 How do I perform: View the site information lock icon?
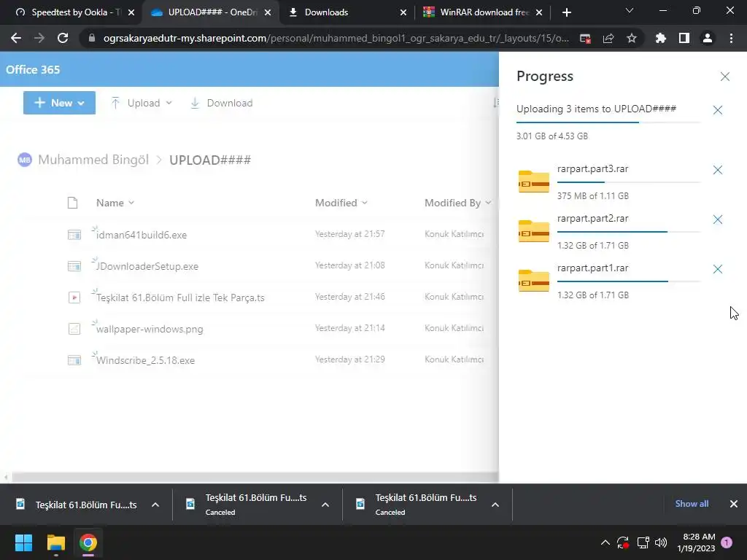click(x=92, y=38)
